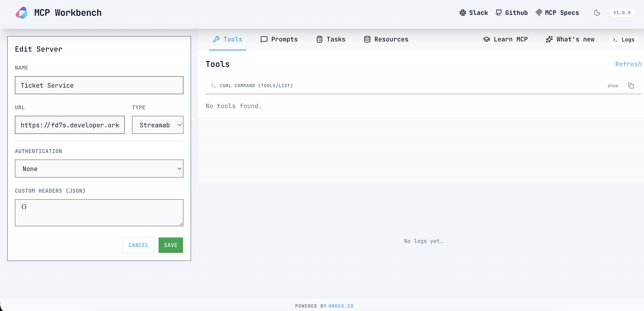This screenshot has height=311, width=644.
Task: Open the AUTHENTICATION dropdown set to None
Action: pos(99,169)
